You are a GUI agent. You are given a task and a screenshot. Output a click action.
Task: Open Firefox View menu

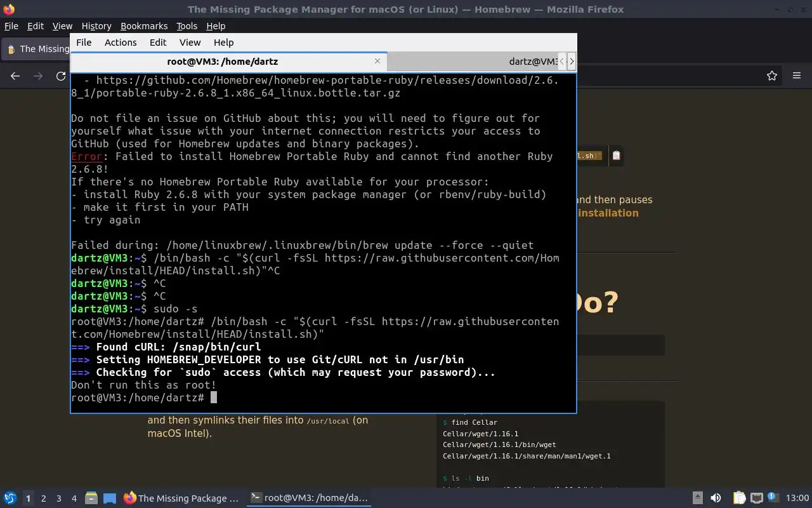click(x=62, y=26)
